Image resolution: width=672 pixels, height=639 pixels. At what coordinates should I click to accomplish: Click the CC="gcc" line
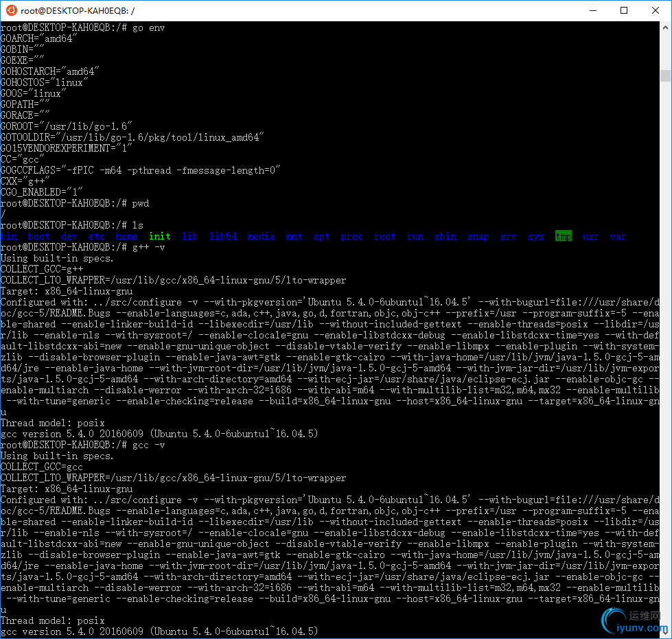pos(22,159)
